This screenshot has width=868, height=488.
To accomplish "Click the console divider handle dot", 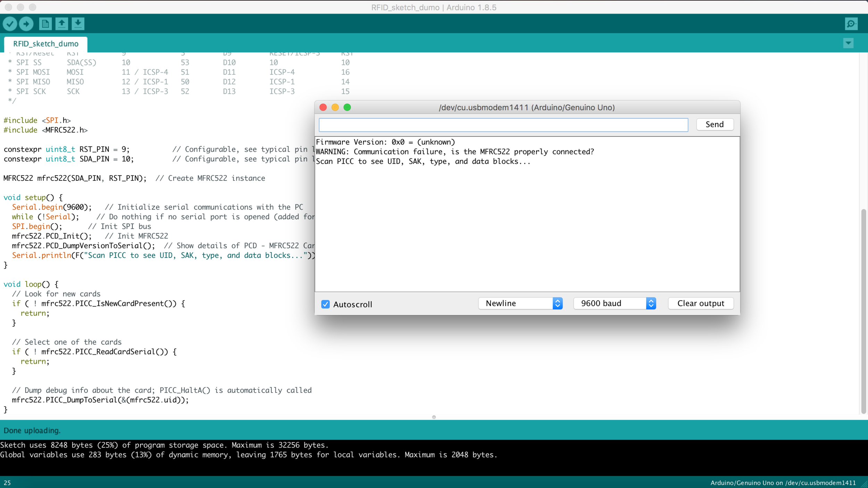I will click(434, 417).
